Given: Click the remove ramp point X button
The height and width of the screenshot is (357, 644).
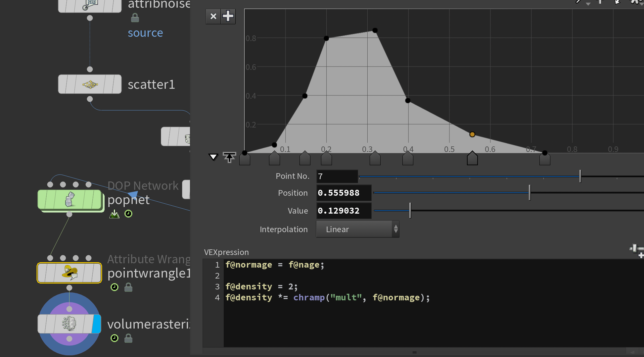Looking at the screenshot, I should (213, 16).
